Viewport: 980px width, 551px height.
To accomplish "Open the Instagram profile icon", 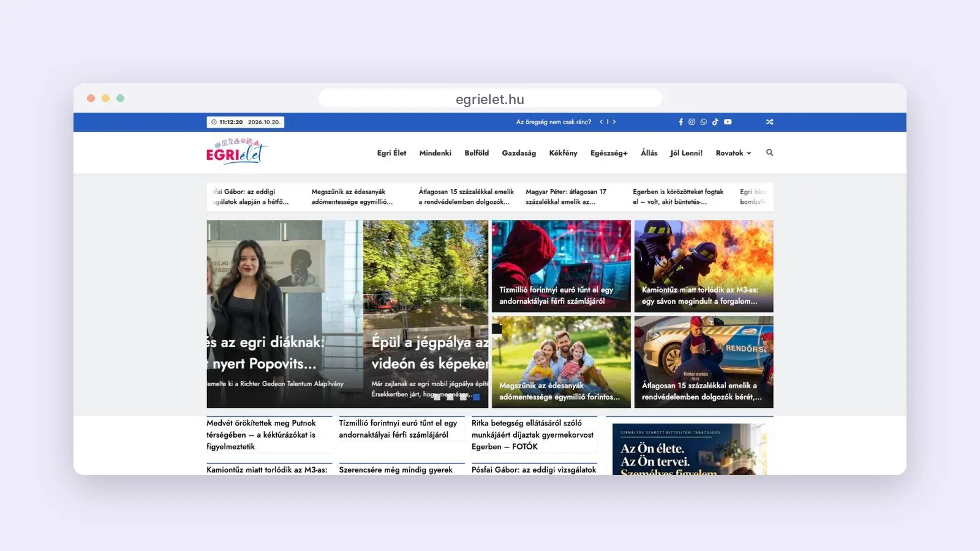I will (x=692, y=122).
